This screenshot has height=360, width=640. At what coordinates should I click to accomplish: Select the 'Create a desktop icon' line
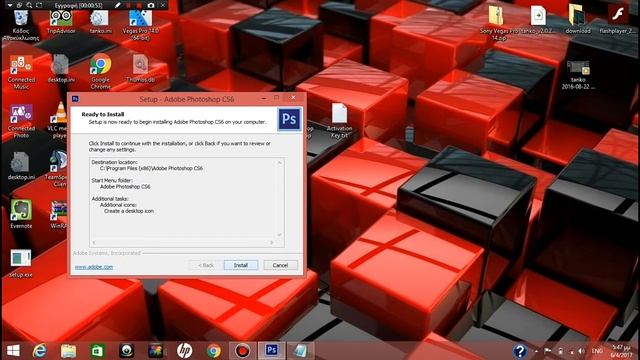click(x=129, y=211)
